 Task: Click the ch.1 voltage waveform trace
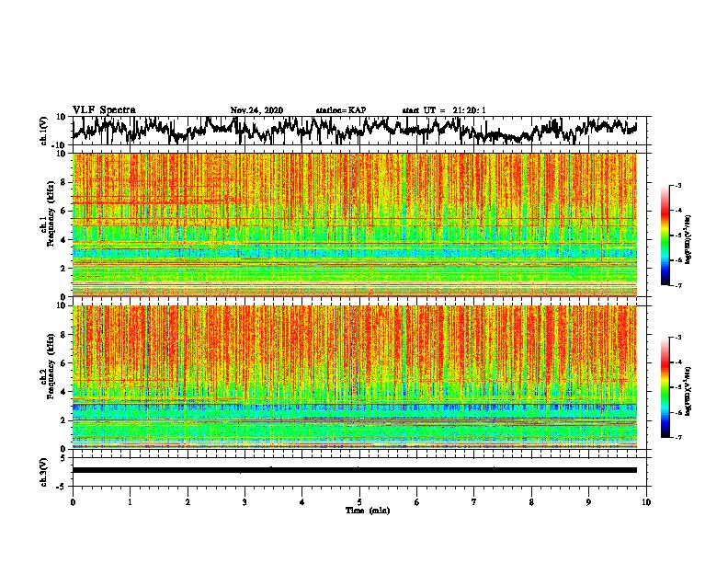point(355,130)
